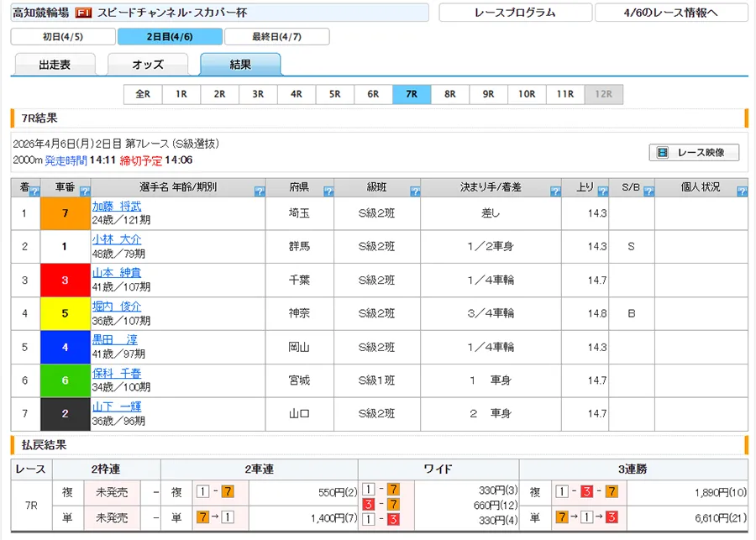Go to 4/6のレース情報へ

(x=670, y=13)
